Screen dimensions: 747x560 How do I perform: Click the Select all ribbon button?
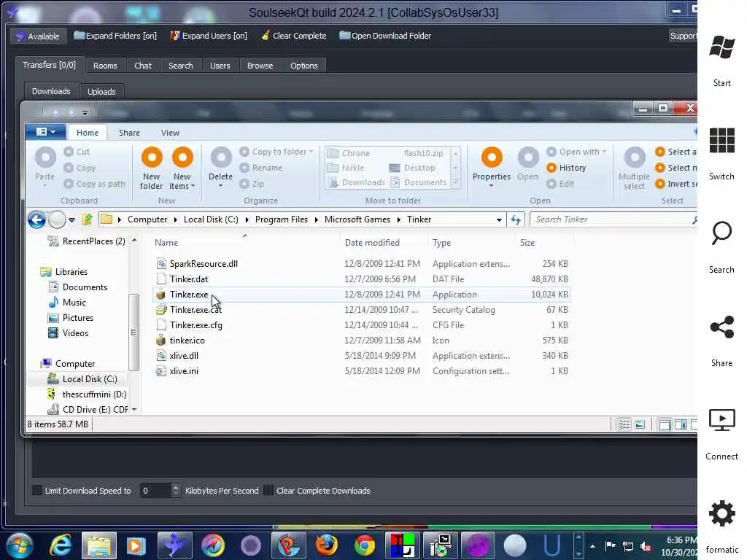(x=676, y=152)
